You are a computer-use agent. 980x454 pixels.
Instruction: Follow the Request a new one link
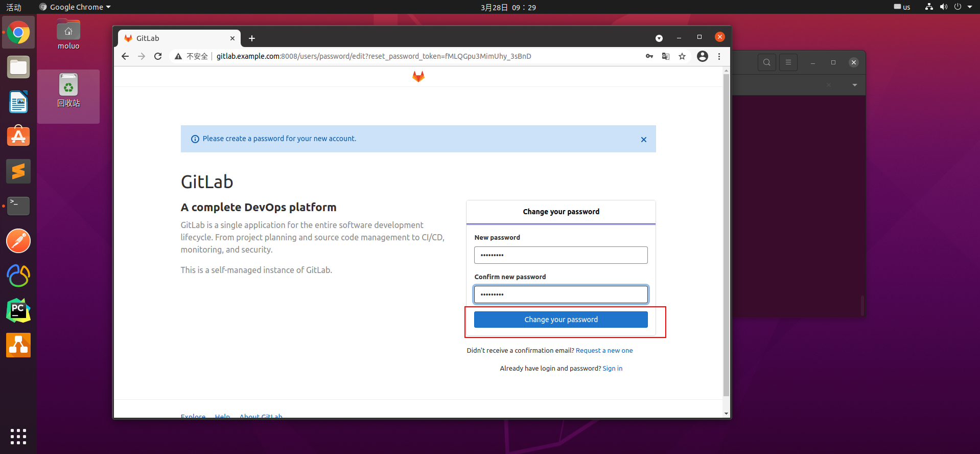pyautogui.click(x=604, y=351)
